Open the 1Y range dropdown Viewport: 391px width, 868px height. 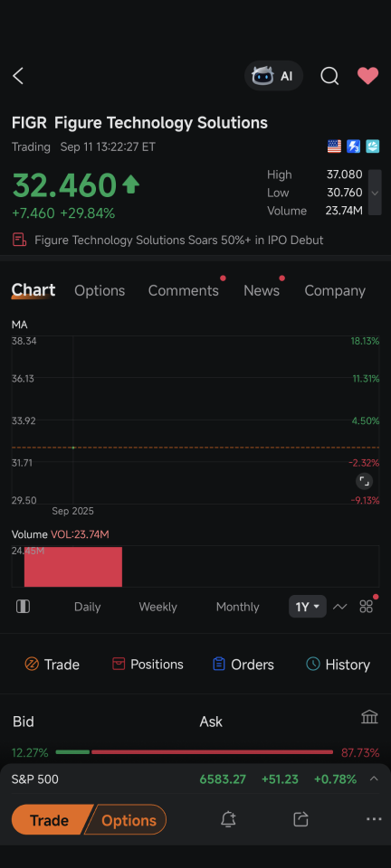[308, 607]
